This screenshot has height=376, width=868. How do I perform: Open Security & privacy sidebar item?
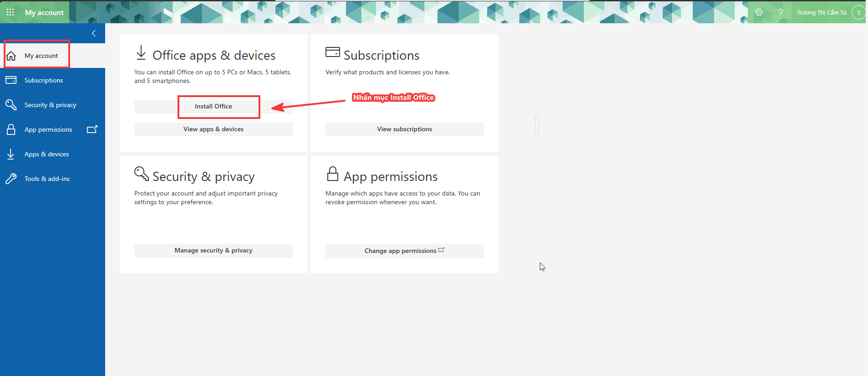click(x=53, y=105)
